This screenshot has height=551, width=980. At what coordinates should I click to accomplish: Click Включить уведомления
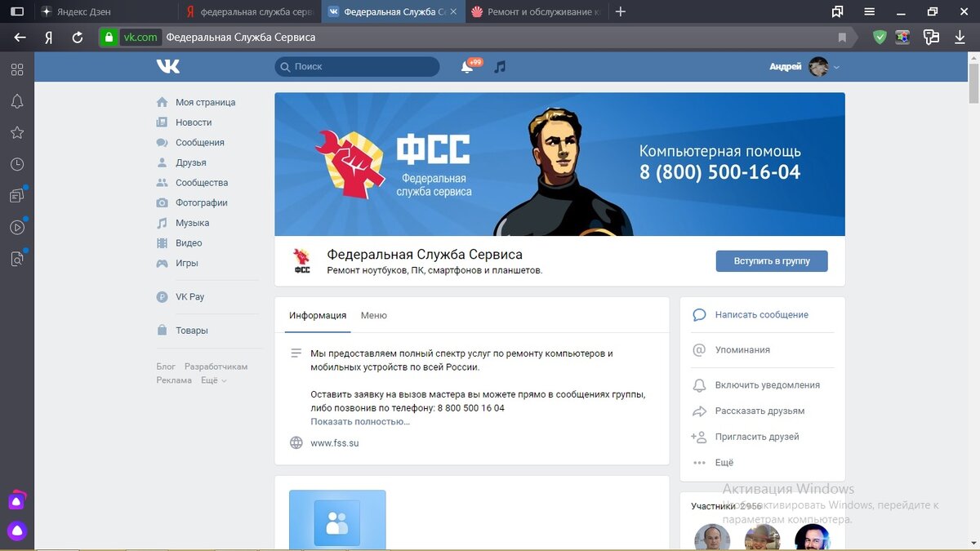(x=767, y=384)
